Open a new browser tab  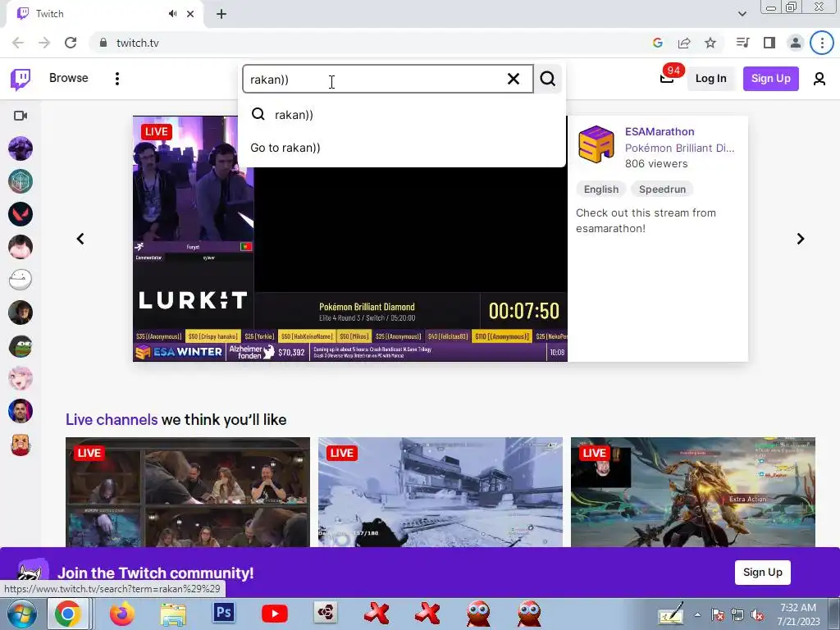coord(221,14)
